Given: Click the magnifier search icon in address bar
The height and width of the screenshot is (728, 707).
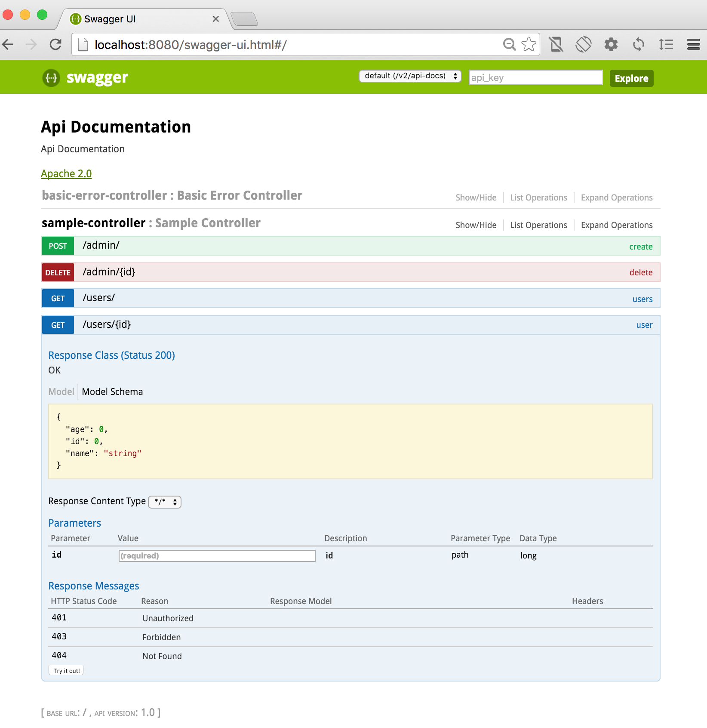Looking at the screenshot, I should click(x=509, y=44).
